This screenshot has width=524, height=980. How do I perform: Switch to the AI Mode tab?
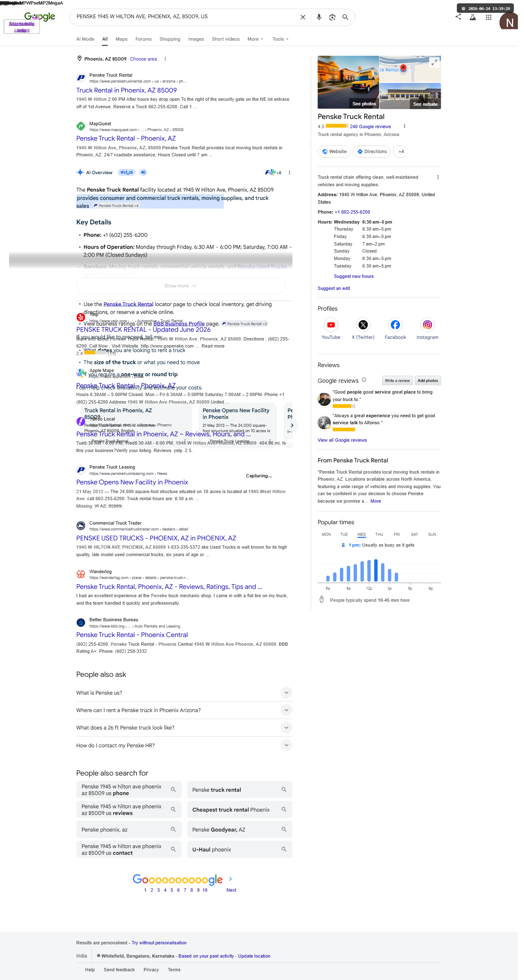[x=85, y=39]
